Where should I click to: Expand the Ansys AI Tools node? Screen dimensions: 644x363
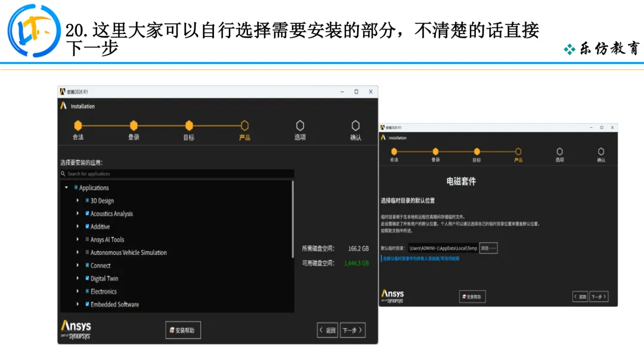[78, 239]
